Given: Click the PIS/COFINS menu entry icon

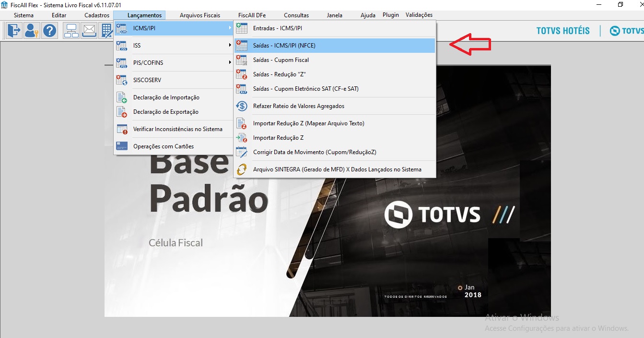Looking at the screenshot, I should click(x=122, y=63).
